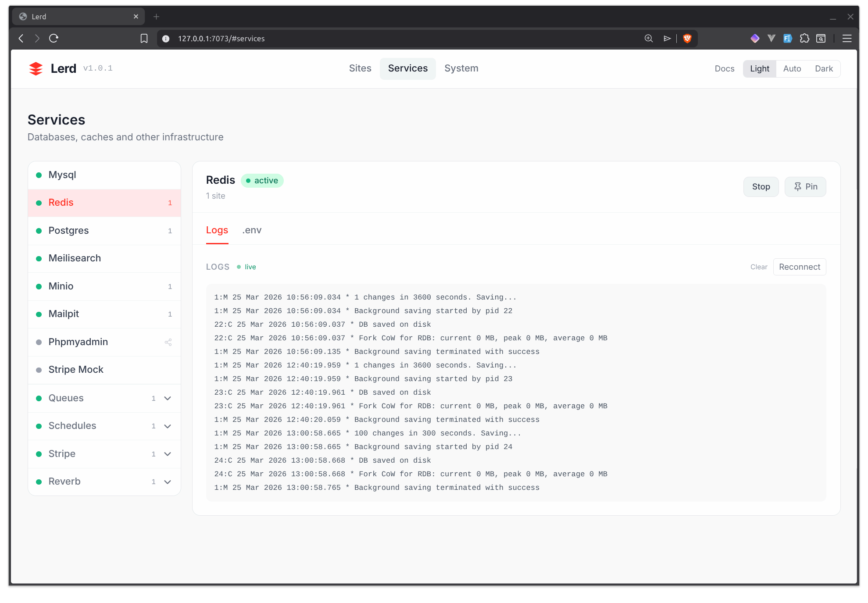Screen dimensions: 868x603
Task: Pin the Redis service panel
Action: (805, 186)
